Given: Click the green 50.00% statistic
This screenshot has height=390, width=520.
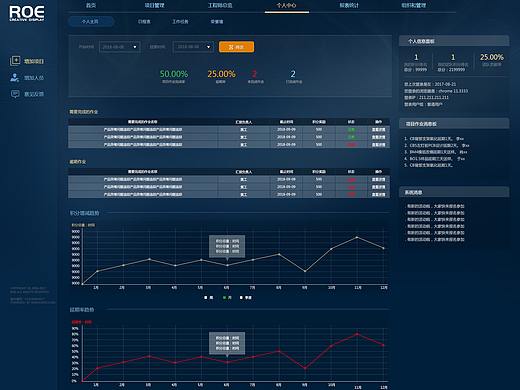Looking at the screenshot, I should pos(174,74).
